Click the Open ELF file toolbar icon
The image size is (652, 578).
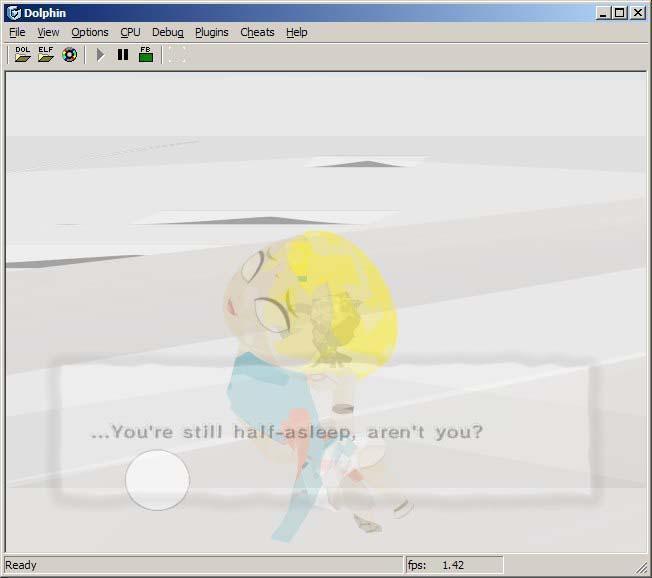click(46, 54)
